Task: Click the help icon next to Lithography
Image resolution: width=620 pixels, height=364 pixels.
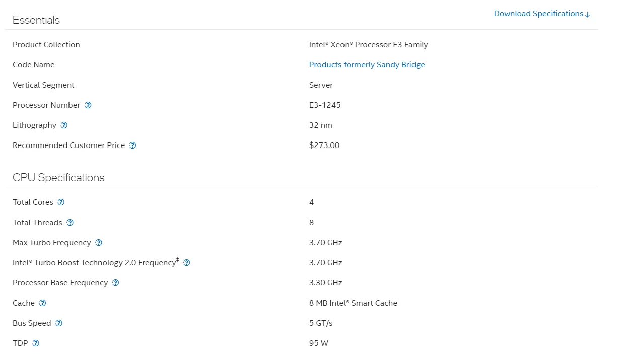Action: [x=64, y=125]
